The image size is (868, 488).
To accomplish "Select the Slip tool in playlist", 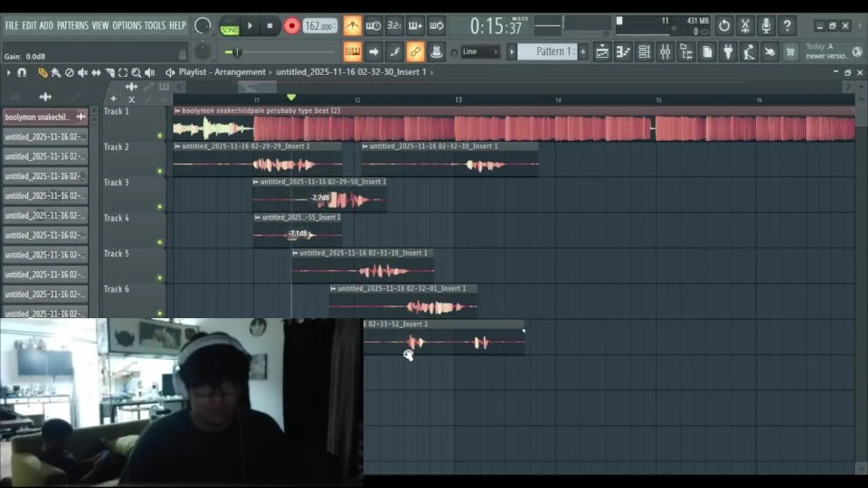I will [96, 73].
